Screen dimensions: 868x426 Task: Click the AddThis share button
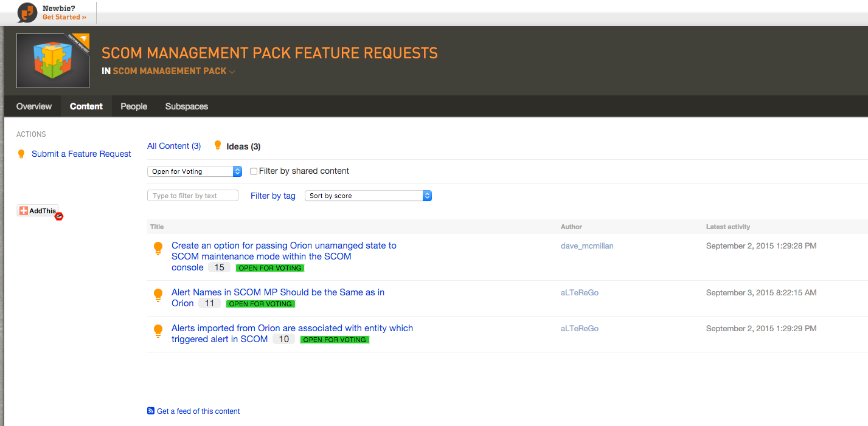tap(38, 211)
